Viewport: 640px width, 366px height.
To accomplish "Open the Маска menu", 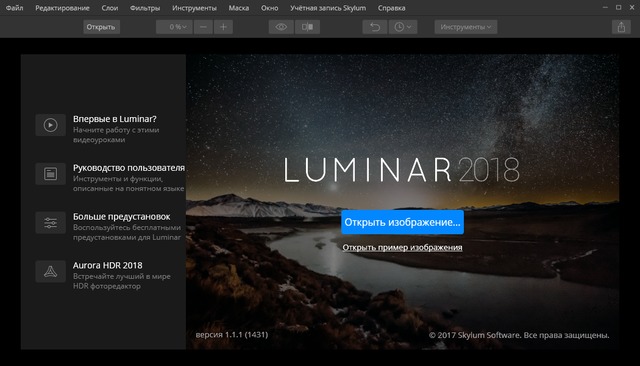I will 239,8.
